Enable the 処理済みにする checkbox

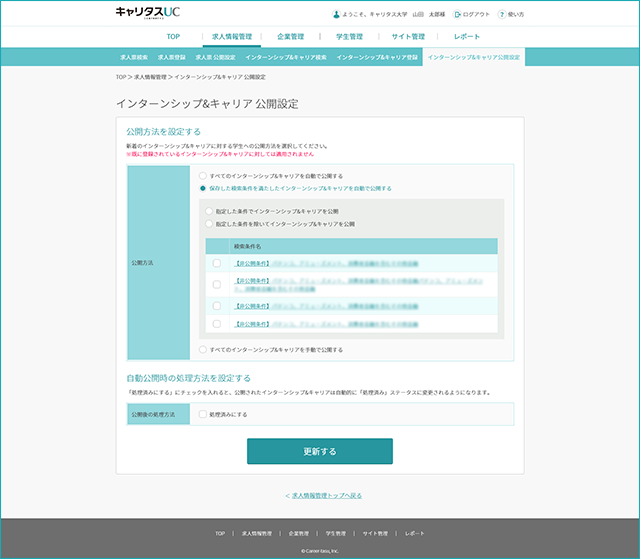(x=202, y=414)
